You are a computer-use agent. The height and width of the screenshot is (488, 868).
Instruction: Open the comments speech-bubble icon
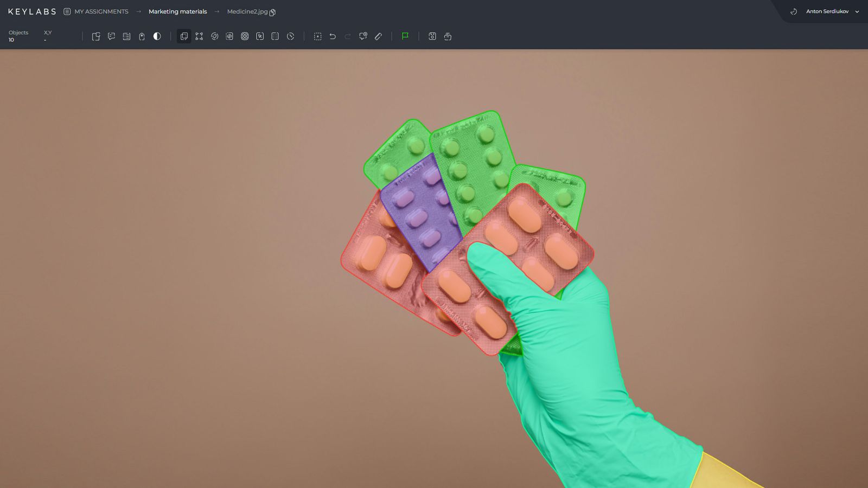111,36
